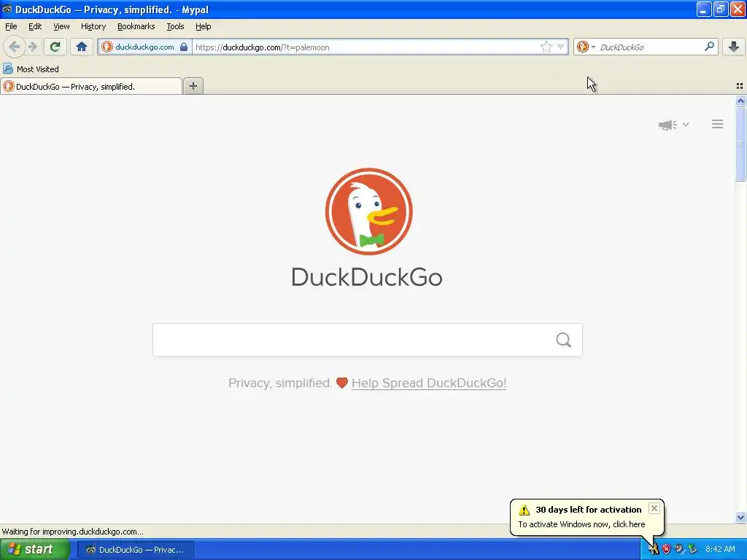Show all tabs with the grid icon
The width and height of the screenshot is (747, 560).
[740, 86]
